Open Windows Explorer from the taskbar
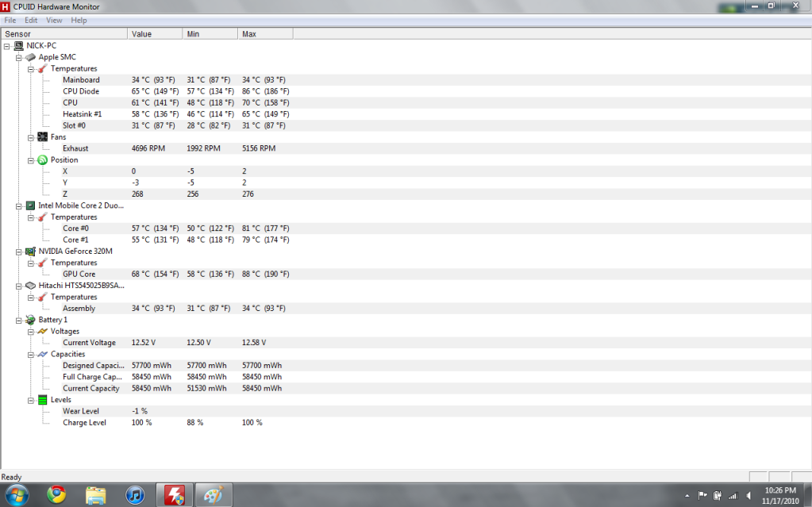This screenshot has height=507, width=812. coord(96,495)
